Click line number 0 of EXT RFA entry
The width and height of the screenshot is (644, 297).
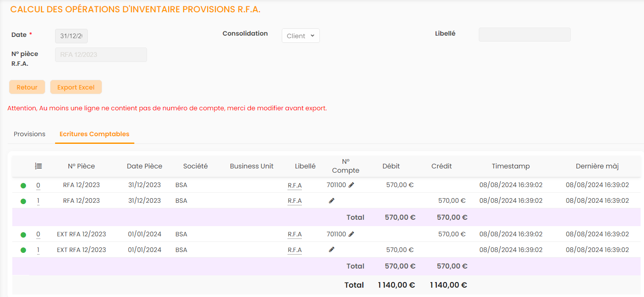38,234
